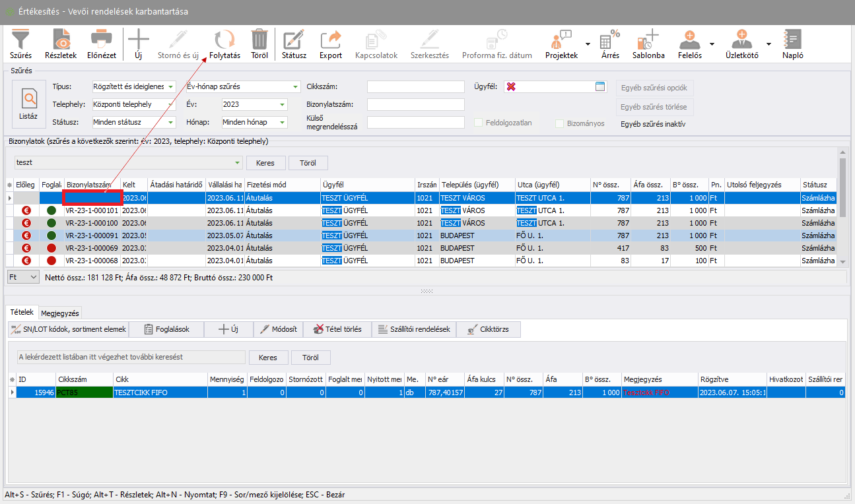855x504 pixels.
Task: Open the Napló log icon
Action: click(792, 40)
